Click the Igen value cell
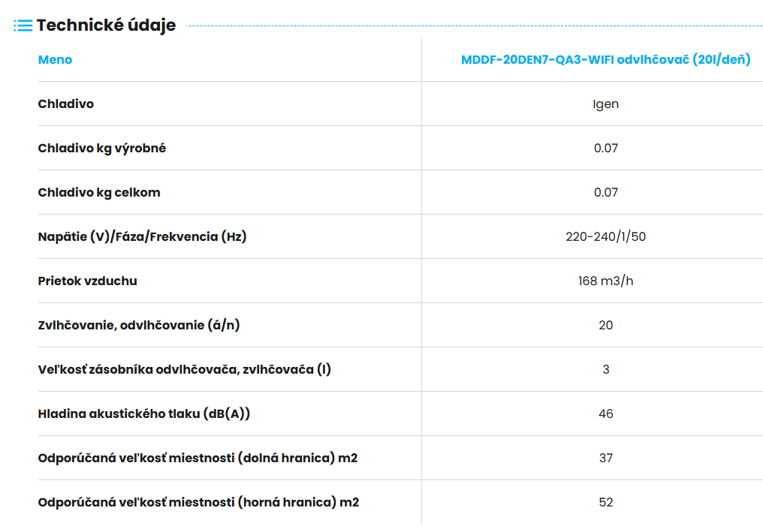The height and width of the screenshot is (532, 763). 605,104
